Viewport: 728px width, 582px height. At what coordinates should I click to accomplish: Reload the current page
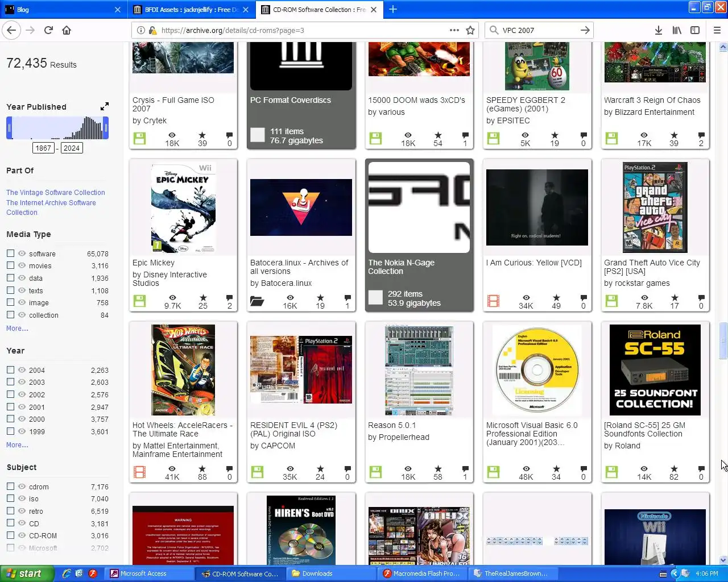48,30
